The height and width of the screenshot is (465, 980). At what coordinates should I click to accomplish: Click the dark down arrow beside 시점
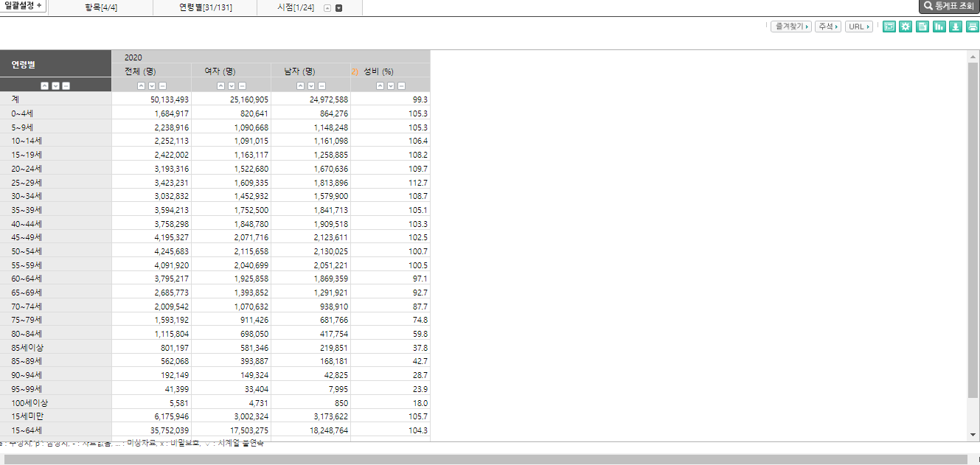[338, 8]
